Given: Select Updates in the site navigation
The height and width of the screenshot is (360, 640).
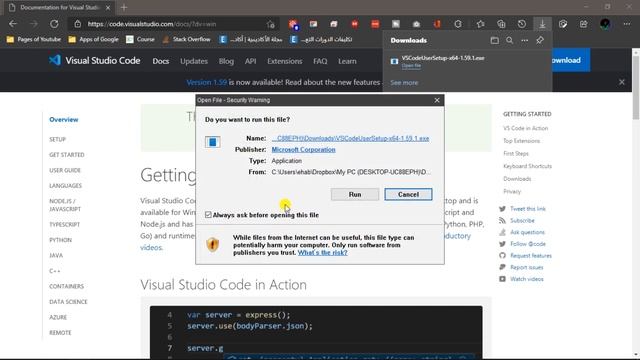Looking at the screenshot, I should coord(194,61).
